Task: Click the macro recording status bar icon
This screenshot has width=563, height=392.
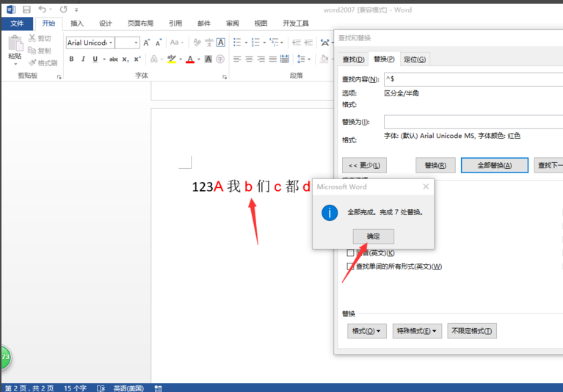Action: 158,388
